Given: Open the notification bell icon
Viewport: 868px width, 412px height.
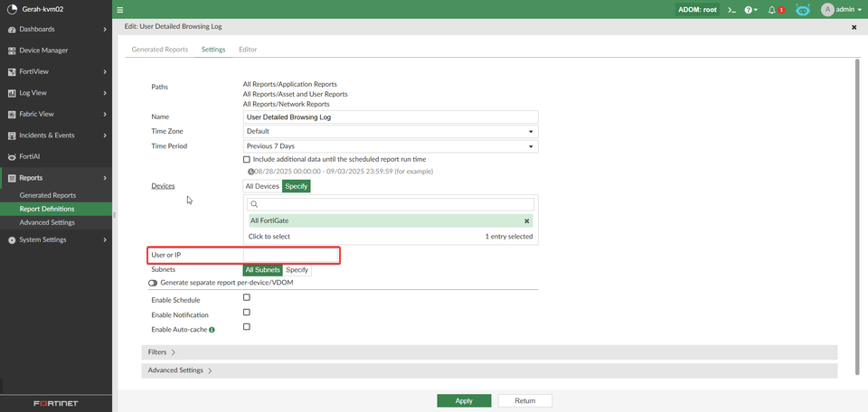Looking at the screenshot, I should pos(772,9).
